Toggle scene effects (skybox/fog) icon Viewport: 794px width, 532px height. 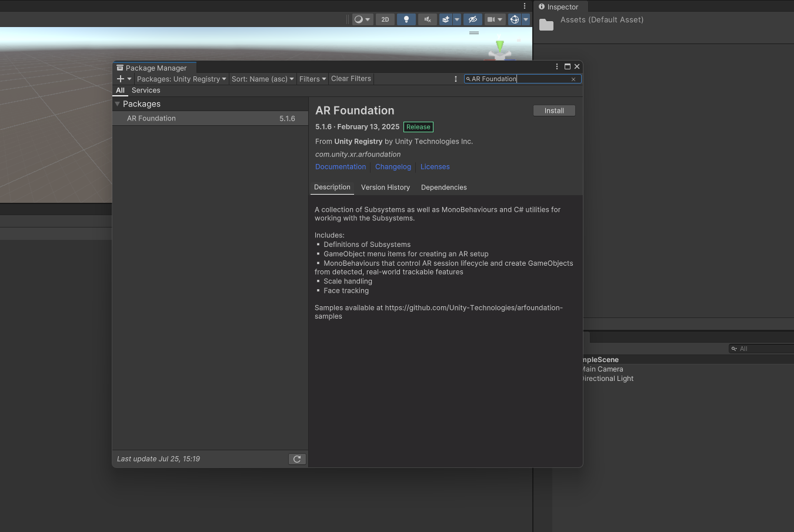[x=446, y=19]
